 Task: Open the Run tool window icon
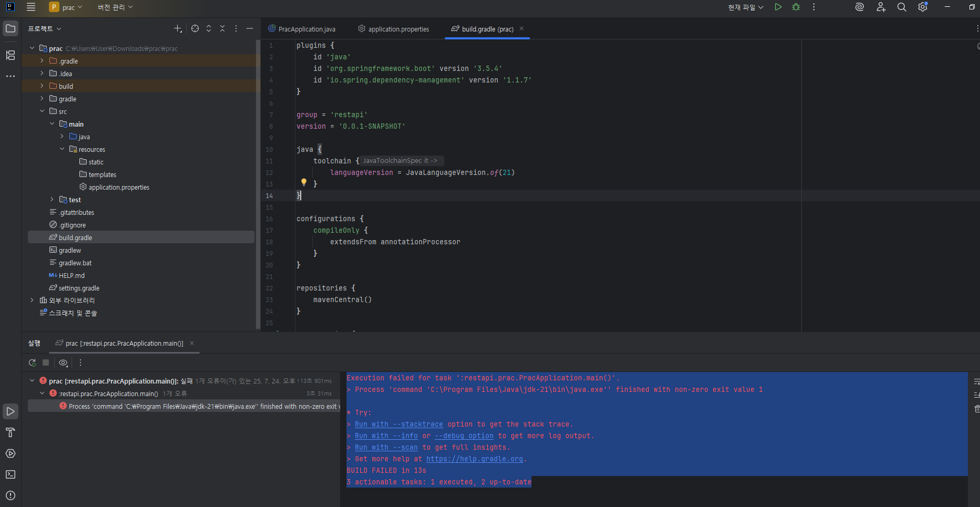tap(11, 411)
